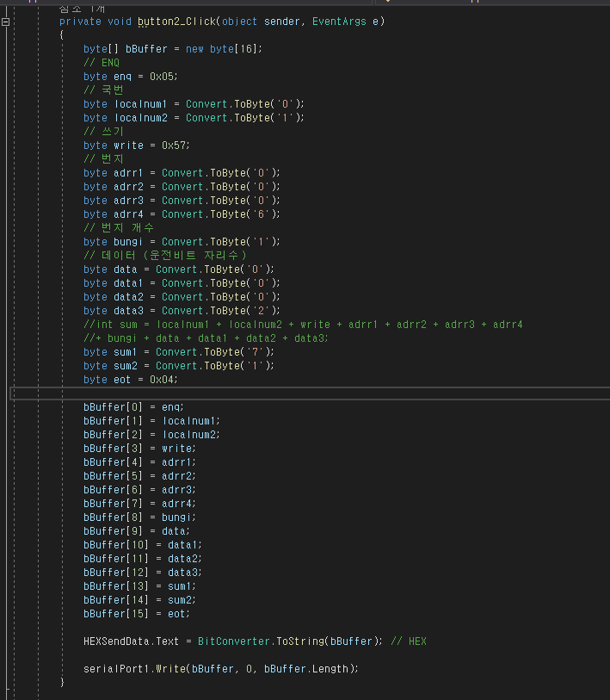Click the 'bBuffer[3] = write;' line
The width and height of the screenshot is (610, 700).
coord(139,449)
